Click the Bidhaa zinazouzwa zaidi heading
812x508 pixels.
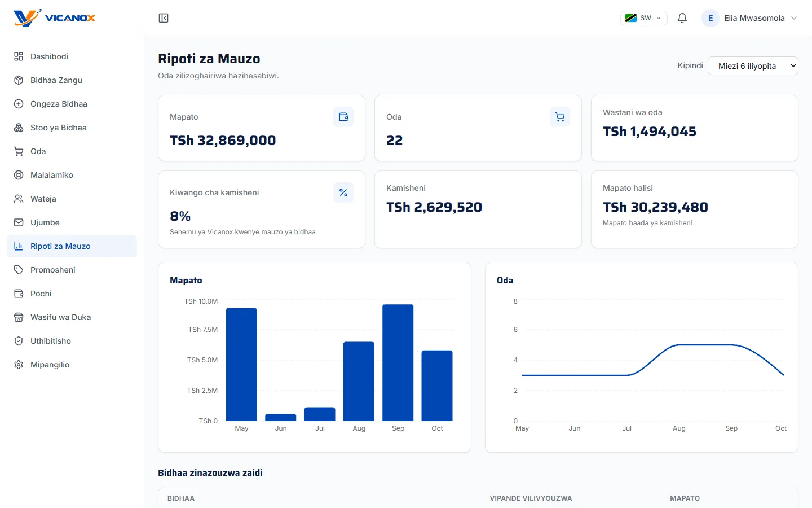pos(210,473)
